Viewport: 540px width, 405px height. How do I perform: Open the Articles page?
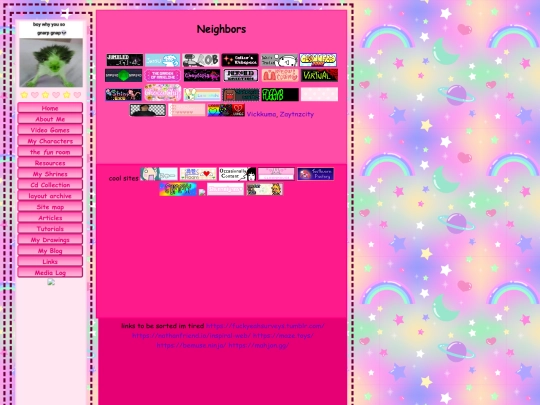[50, 218]
